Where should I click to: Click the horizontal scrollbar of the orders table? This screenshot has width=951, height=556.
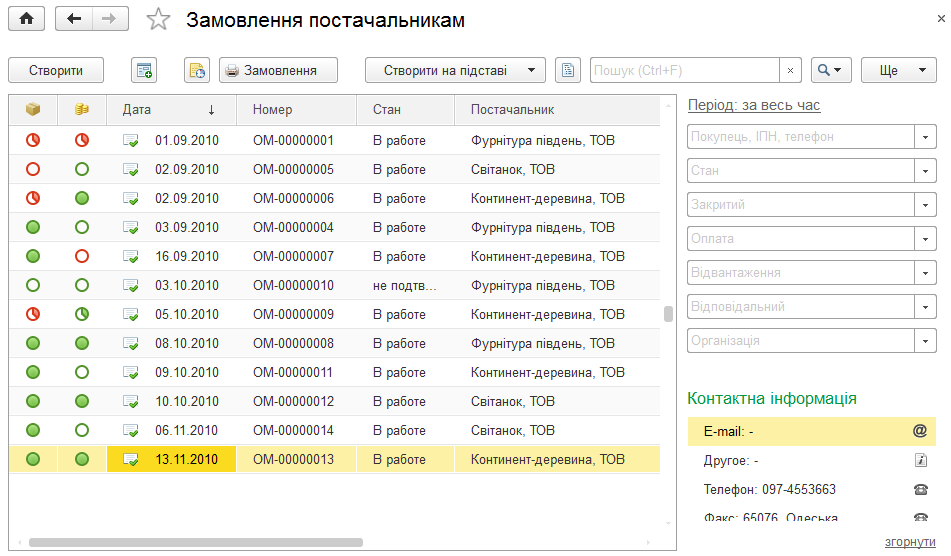pyautogui.click(x=196, y=542)
